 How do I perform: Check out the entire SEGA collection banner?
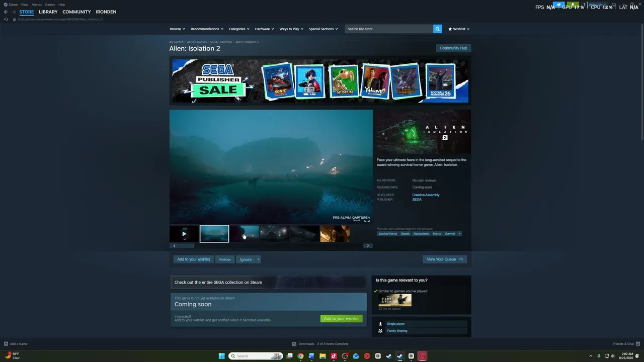[268, 282]
